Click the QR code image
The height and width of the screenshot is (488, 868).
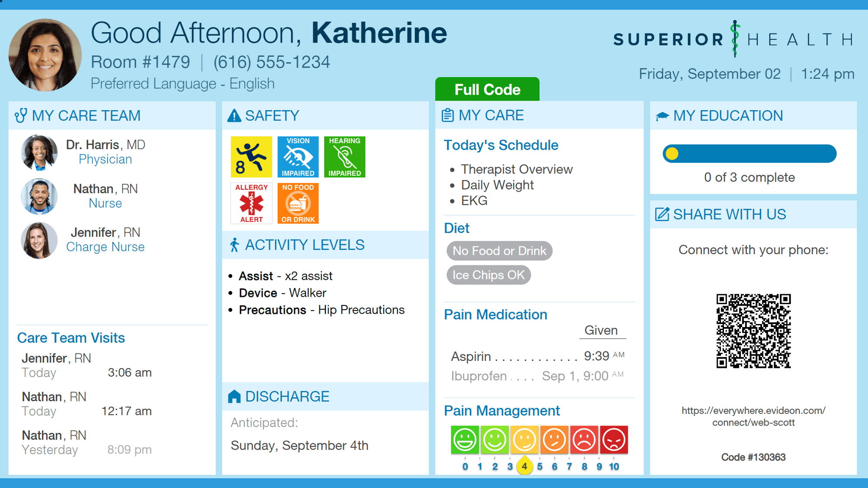[x=753, y=331]
